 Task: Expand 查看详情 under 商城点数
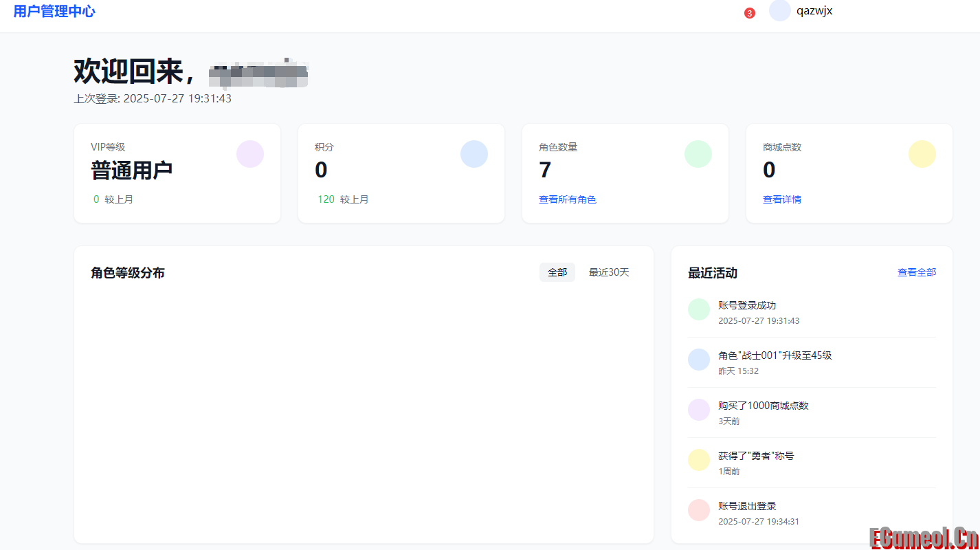coord(781,199)
